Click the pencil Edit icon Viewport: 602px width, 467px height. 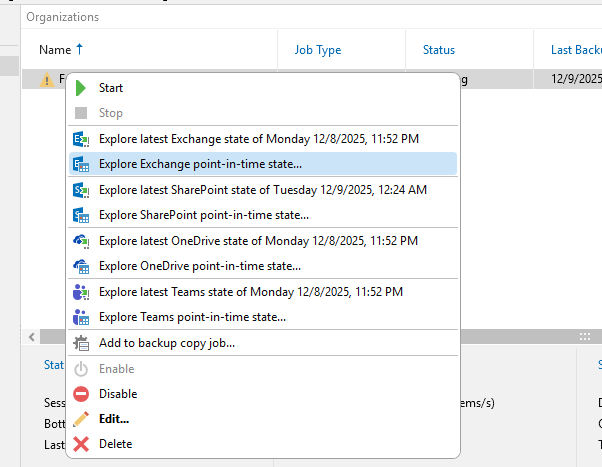[x=81, y=419]
